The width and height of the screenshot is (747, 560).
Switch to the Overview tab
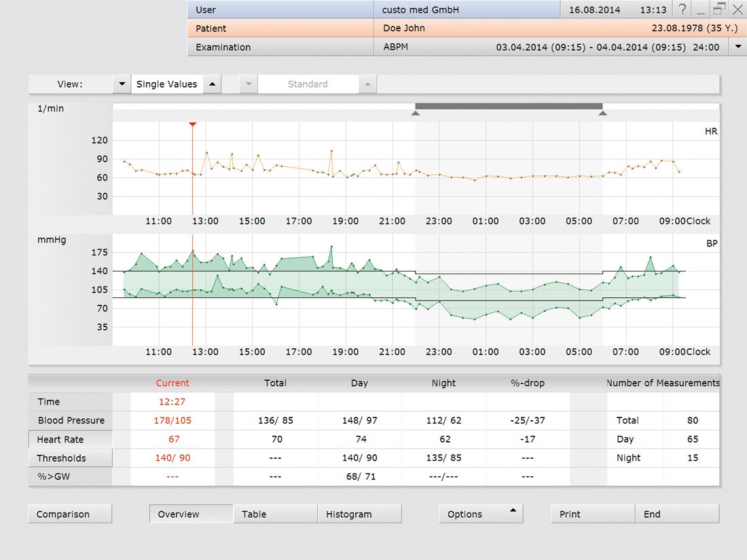point(191,514)
